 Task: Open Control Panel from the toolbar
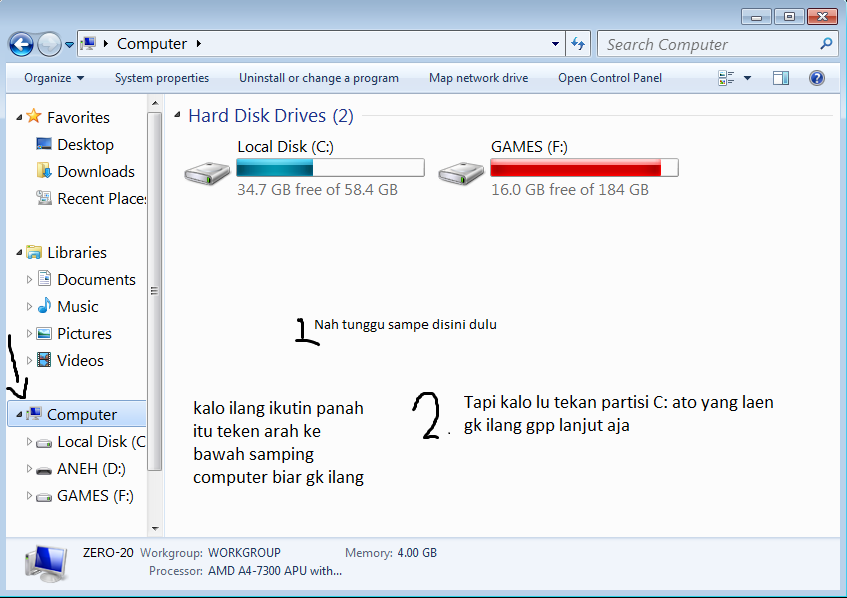610,77
